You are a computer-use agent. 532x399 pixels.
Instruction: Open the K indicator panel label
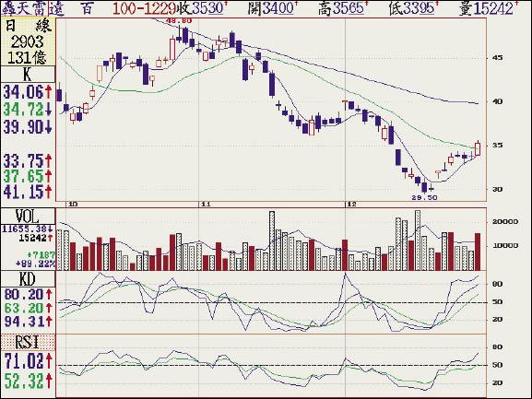[28, 74]
